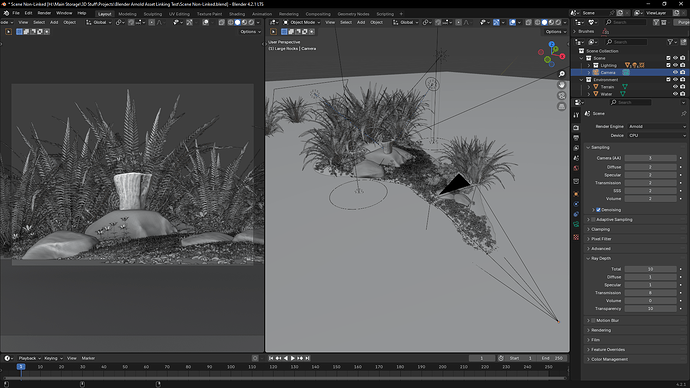The image size is (690, 388).
Task: Select rendered shading in right viewport
Action: point(558,22)
